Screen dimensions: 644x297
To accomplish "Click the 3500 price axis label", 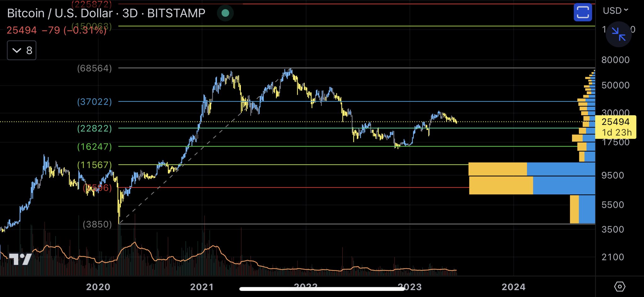I will click(613, 229).
